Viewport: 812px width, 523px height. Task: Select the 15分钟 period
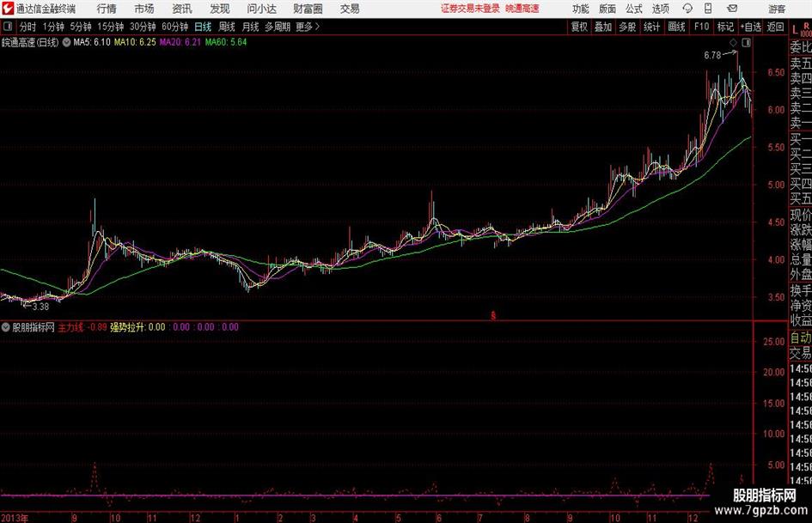[111, 27]
